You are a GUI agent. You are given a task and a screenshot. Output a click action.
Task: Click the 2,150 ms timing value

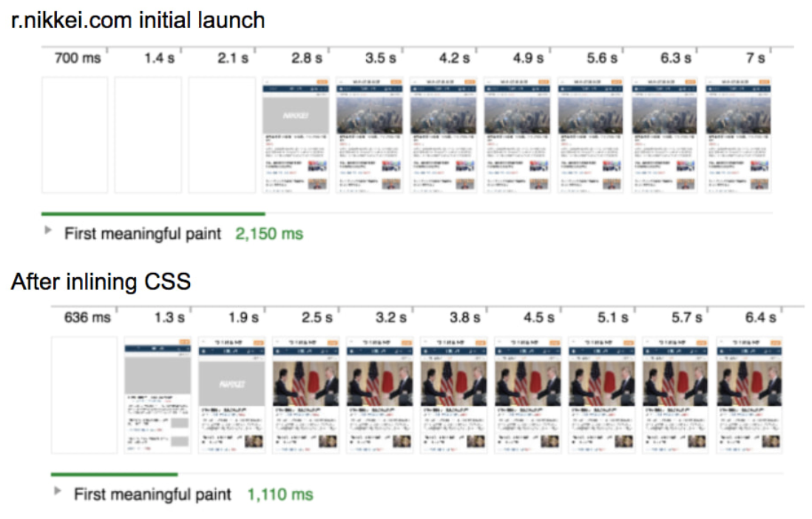[x=269, y=234]
